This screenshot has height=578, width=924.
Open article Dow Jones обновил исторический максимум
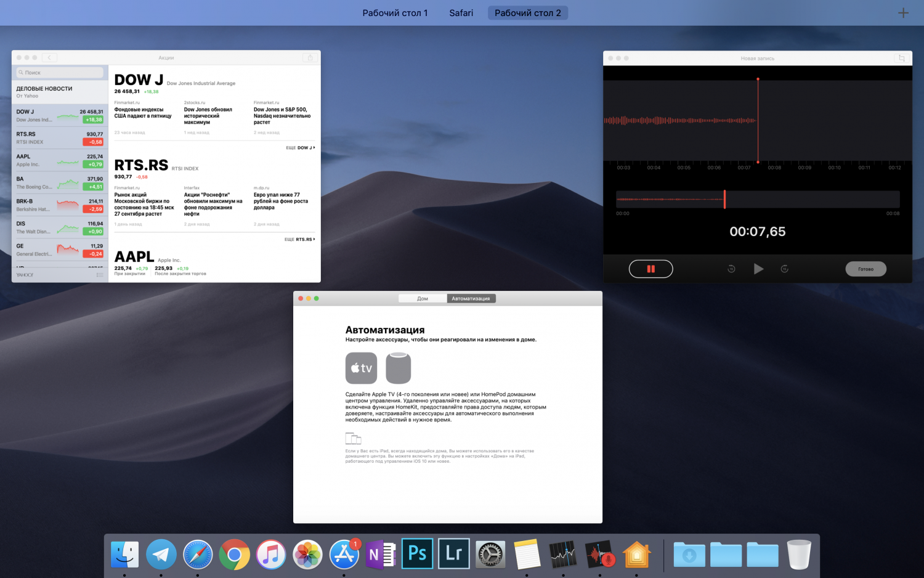(x=208, y=116)
